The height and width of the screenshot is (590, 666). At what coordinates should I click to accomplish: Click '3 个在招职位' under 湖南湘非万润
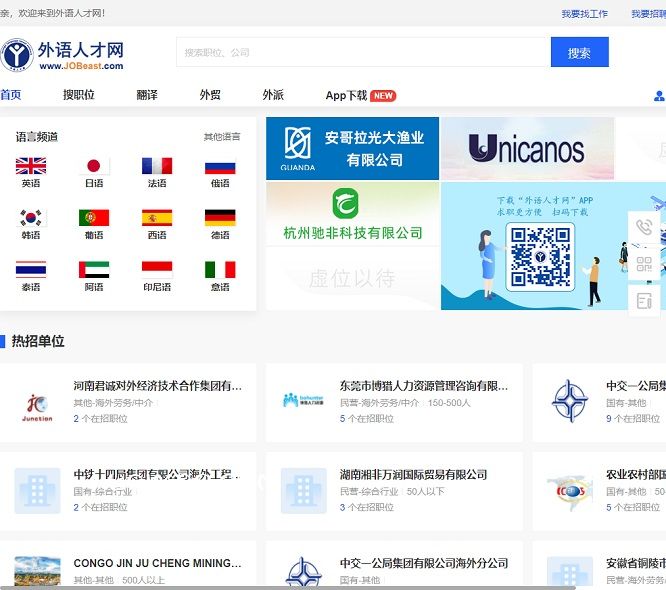point(367,507)
